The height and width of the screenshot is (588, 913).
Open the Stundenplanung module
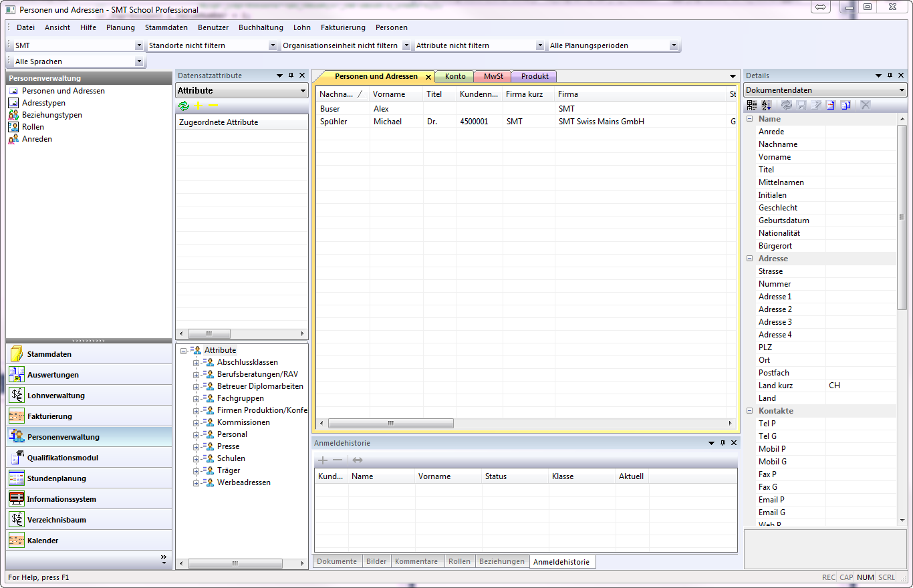[x=56, y=478]
